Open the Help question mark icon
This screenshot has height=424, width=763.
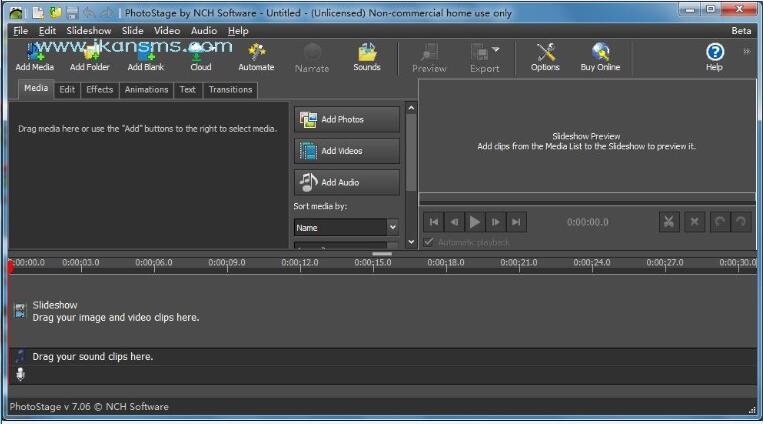pos(714,57)
